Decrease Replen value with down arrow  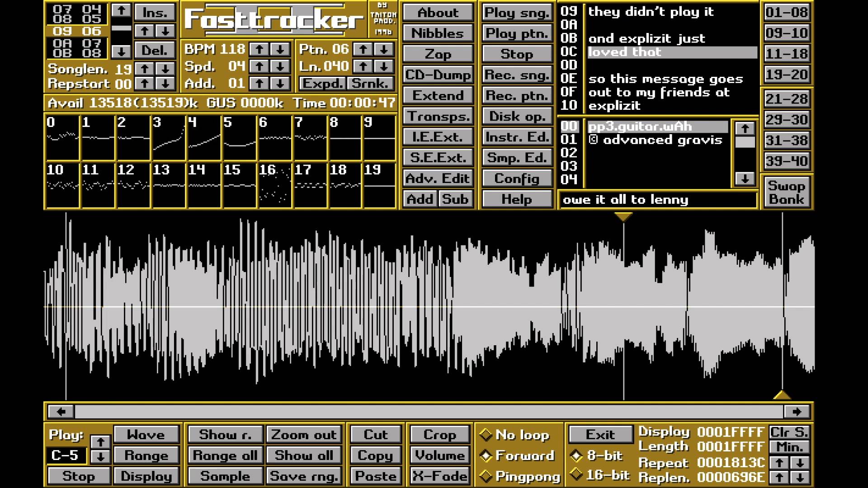pyautogui.click(x=800, y=477)
